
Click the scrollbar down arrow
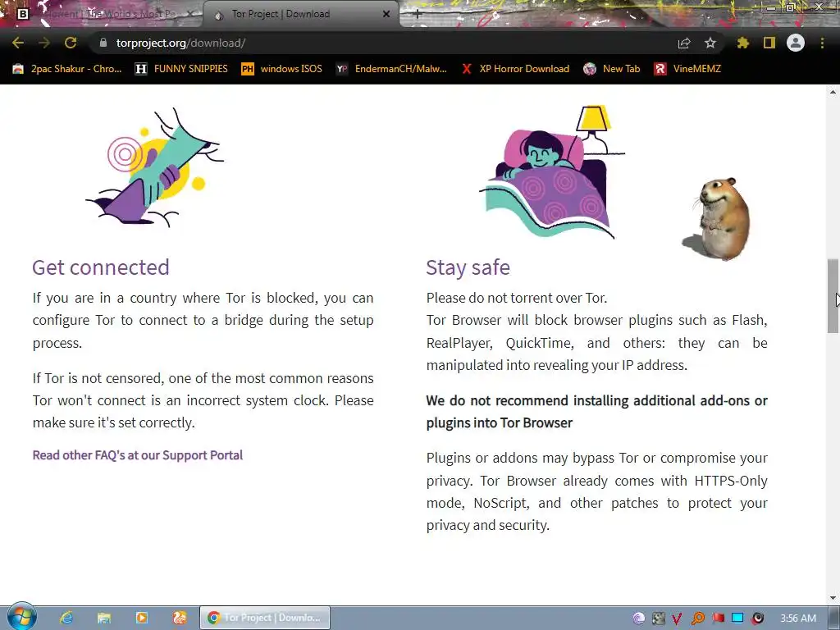pyautogui.click(x=833, y=598)
